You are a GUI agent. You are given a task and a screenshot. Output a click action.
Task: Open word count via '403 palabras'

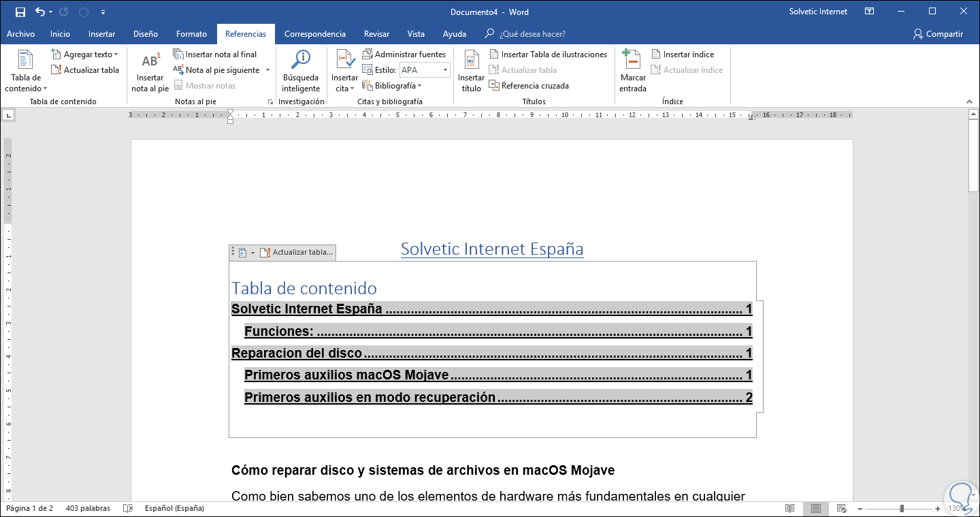click(x=88, y=508)
